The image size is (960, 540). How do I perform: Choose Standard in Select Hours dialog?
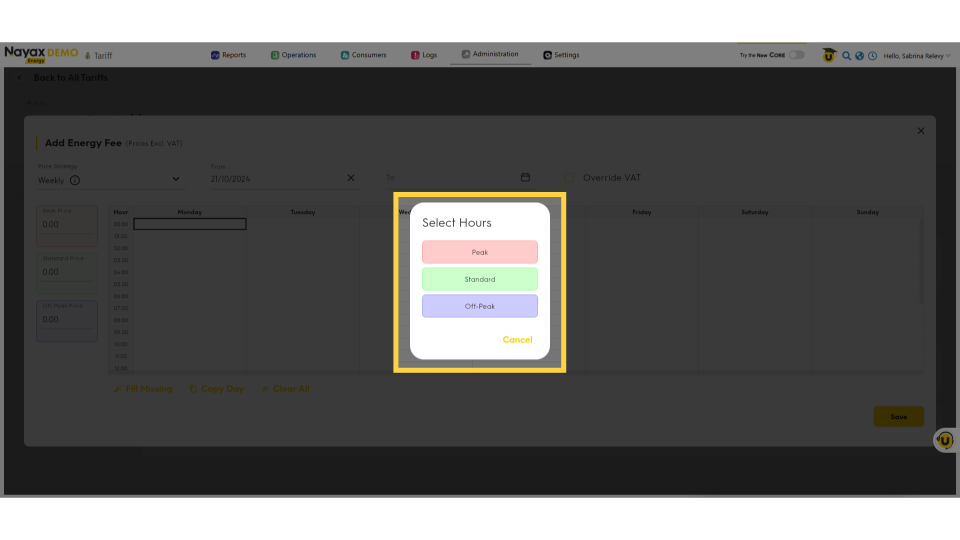click(x=479, y=279)
